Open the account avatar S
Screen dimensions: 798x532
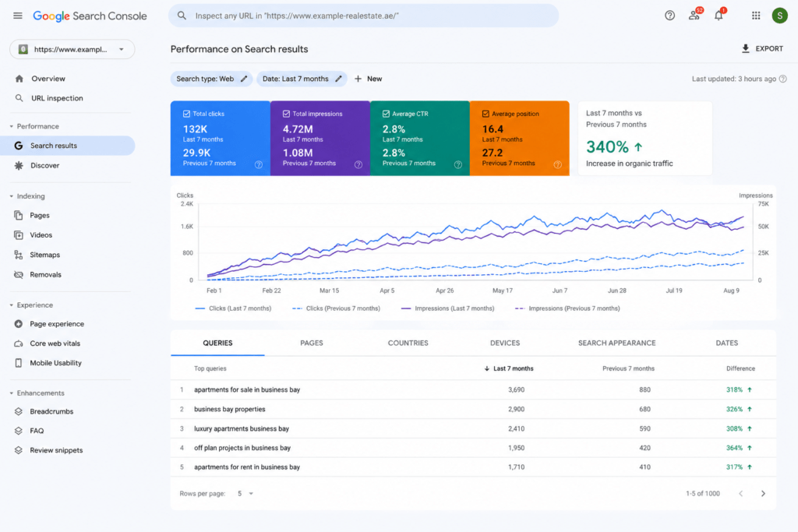click(779, 16)
